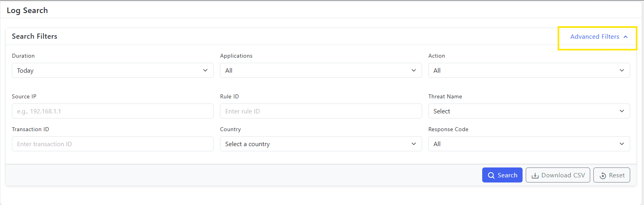Click the blue Search button
The height and width of the screenshot is (205, 644).
pos(502,175)
